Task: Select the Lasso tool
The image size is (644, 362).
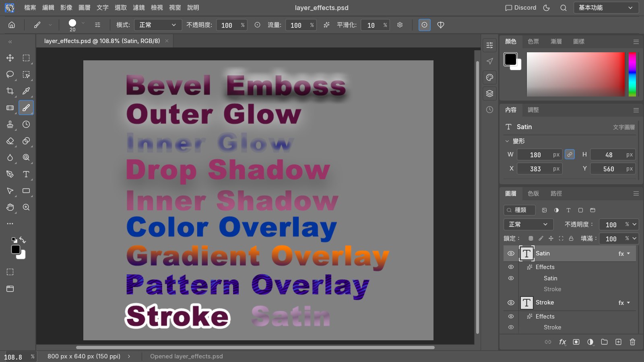Action: click(10, 74)
